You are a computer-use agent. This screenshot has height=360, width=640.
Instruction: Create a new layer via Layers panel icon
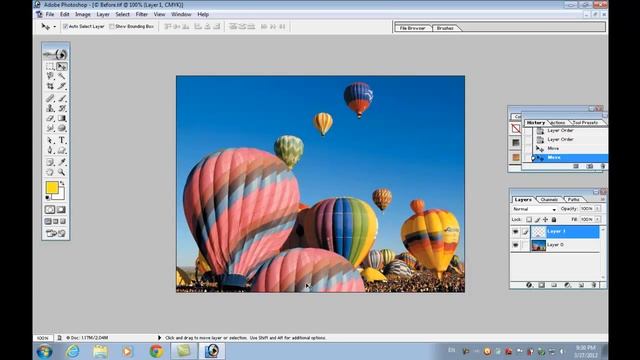click(x=581, y=285)
